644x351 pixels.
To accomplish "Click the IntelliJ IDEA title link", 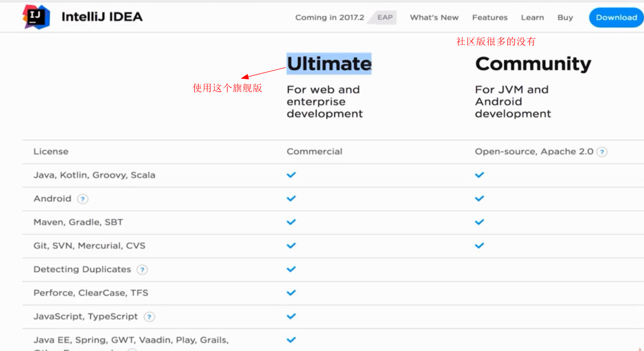I will 102,17.
